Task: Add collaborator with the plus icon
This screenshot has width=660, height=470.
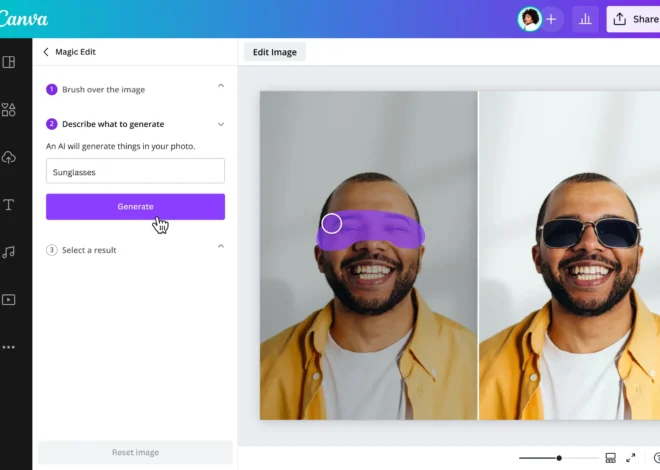Action: click(551, 19)
